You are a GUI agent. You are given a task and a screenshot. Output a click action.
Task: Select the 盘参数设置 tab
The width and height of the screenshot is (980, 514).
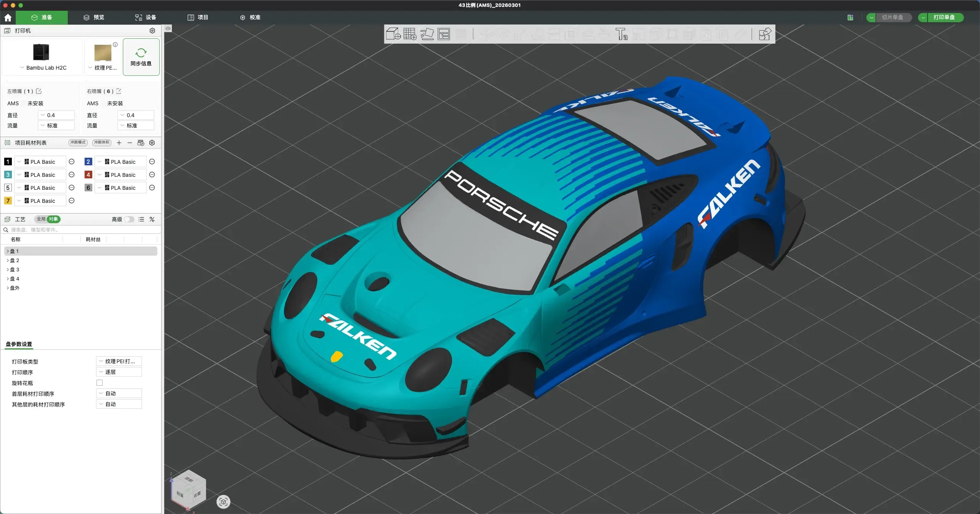coord(19,344)
